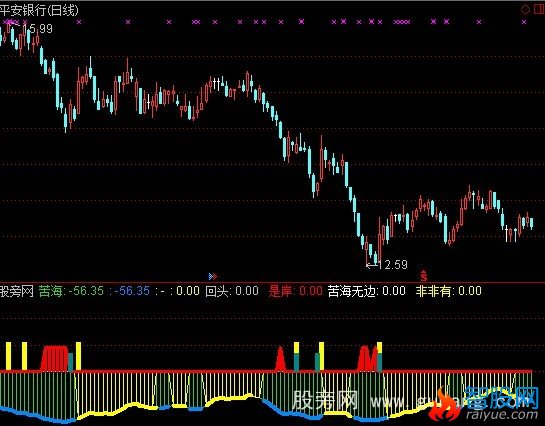Click the red S signal marker

coord(423,276)
